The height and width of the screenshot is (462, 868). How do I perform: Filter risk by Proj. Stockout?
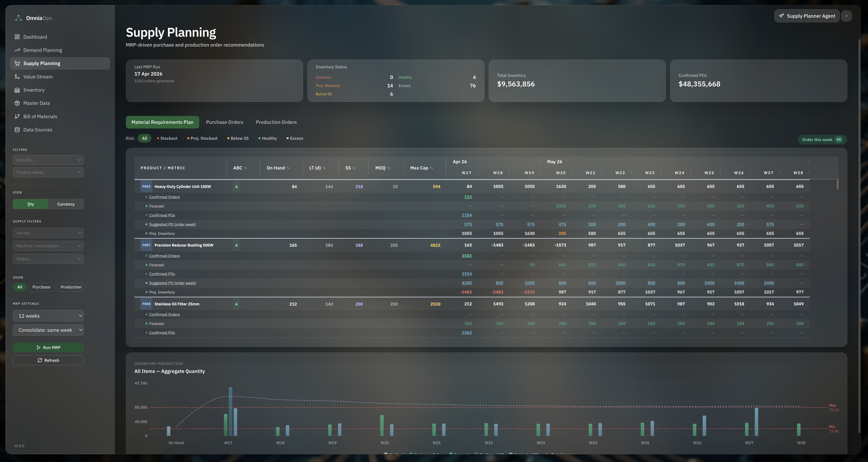click(x=202, y=138)
